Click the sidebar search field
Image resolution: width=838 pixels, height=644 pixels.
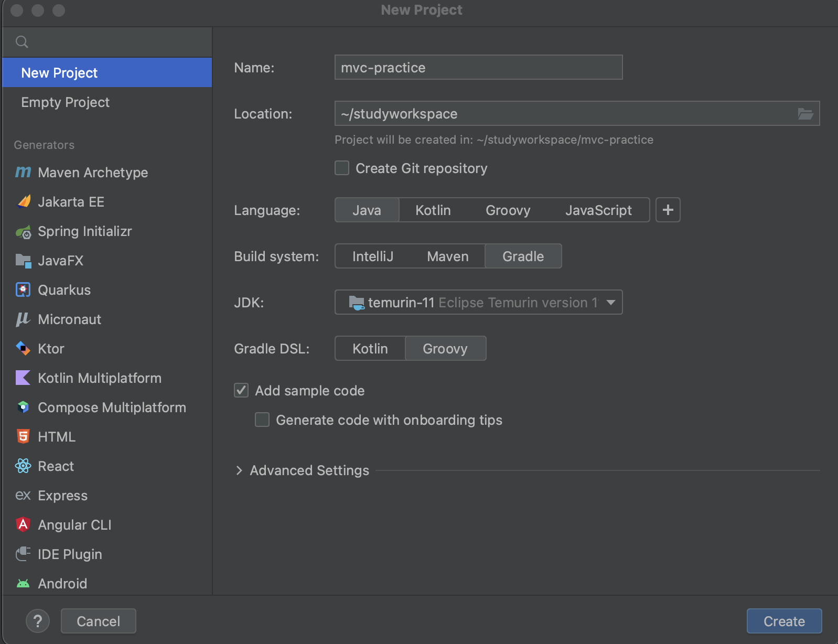[107, 42]
